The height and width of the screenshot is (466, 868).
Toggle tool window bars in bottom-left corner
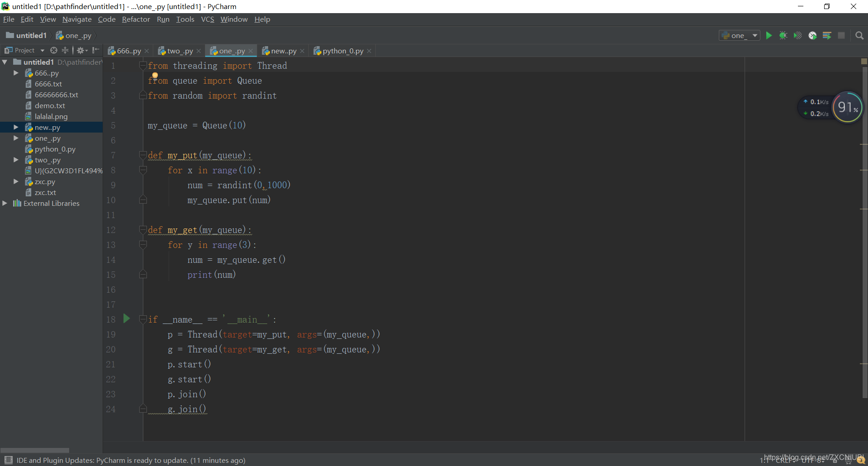tap(8, 460)
